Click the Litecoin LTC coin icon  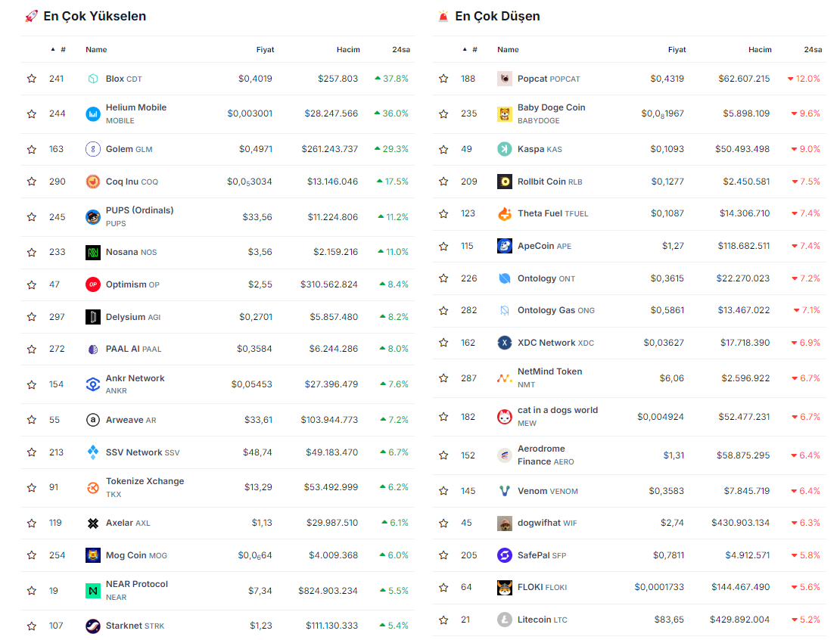(x=505, y=620)
